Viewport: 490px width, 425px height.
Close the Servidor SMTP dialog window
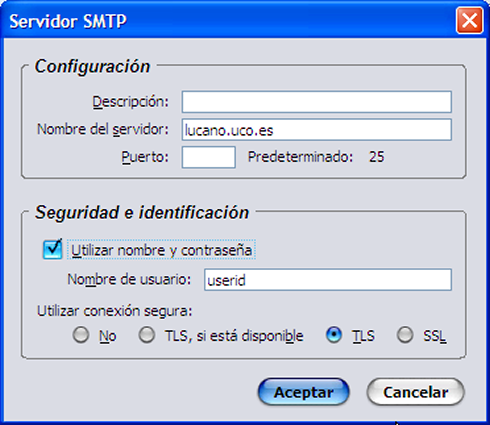pyautogui.click(x=469, y=21)
